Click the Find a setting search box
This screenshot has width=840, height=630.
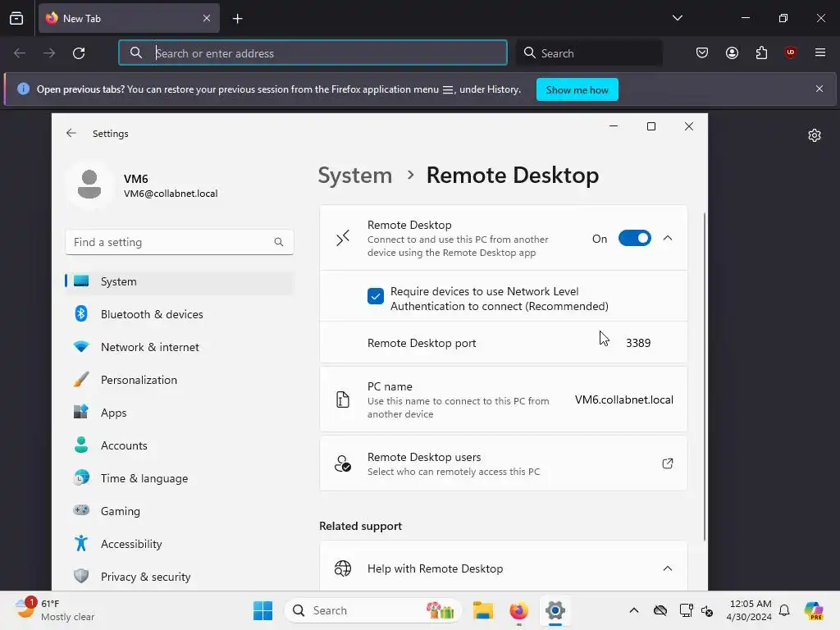coord(180,242)
